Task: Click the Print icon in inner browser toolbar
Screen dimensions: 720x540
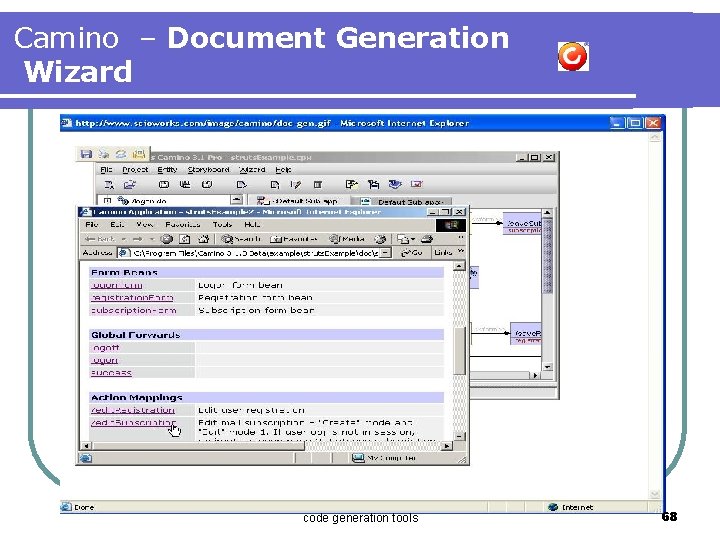Action: coord(427,239)
